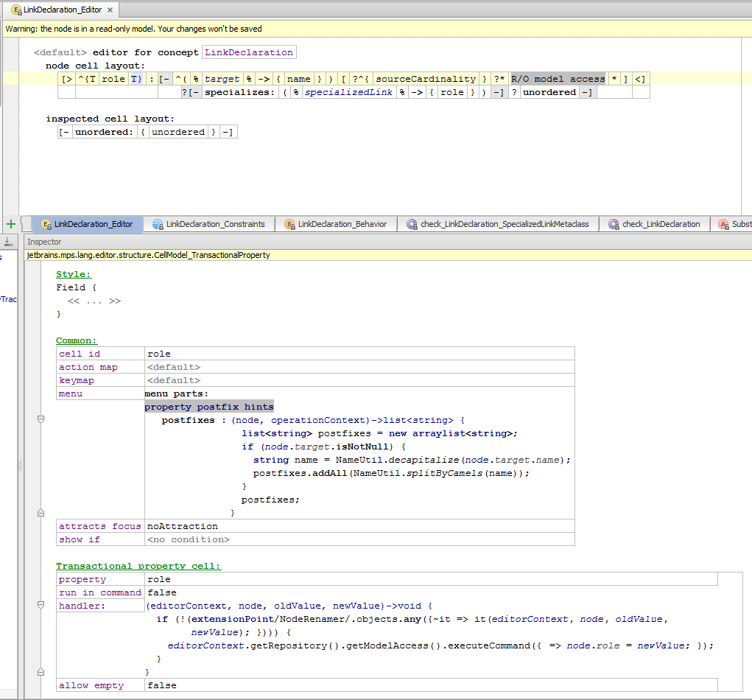Click the pin icon left of Inspector
The image size is (752, 700).
pos(9,242)
